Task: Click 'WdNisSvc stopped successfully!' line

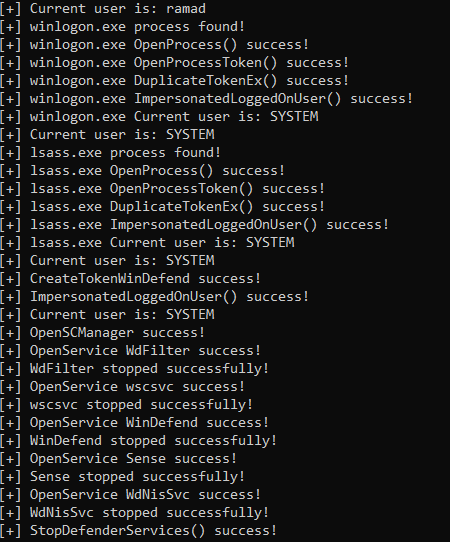Action: point(134,512)
